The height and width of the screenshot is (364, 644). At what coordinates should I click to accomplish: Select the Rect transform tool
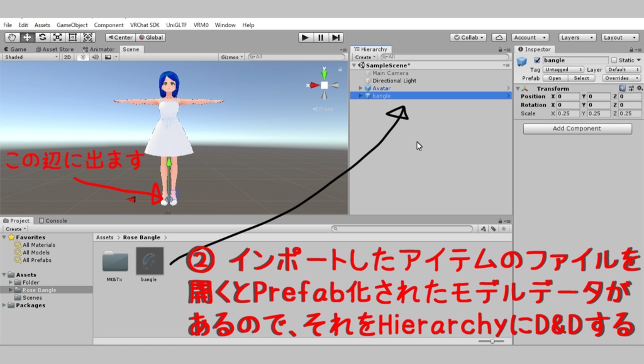(73, 37)
